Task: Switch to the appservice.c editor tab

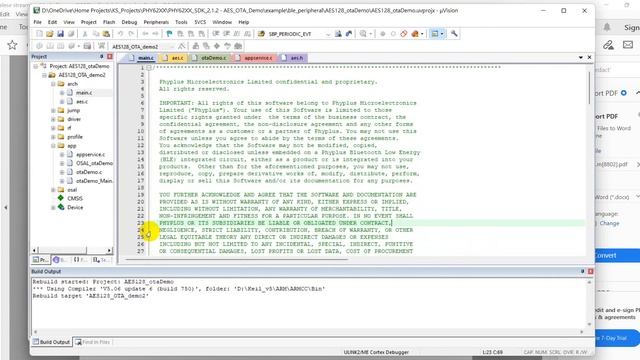Action: tap(254, 58)
